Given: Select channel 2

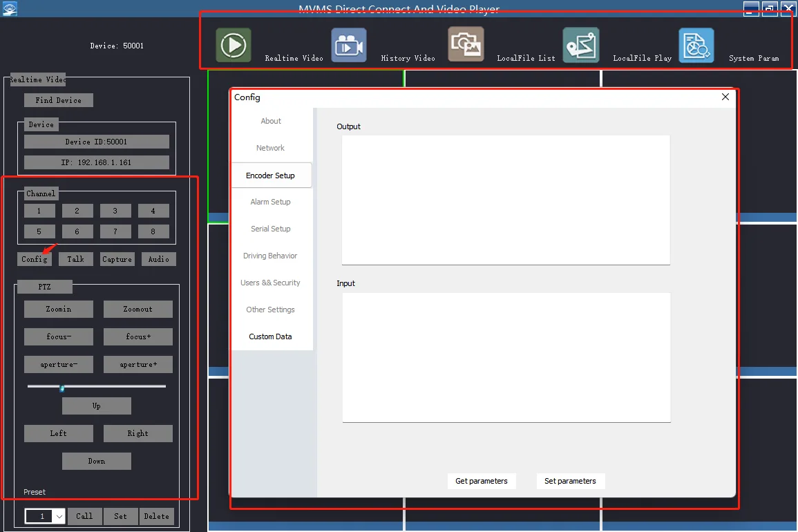Looking at the screenshot, I should pos(77,211).
